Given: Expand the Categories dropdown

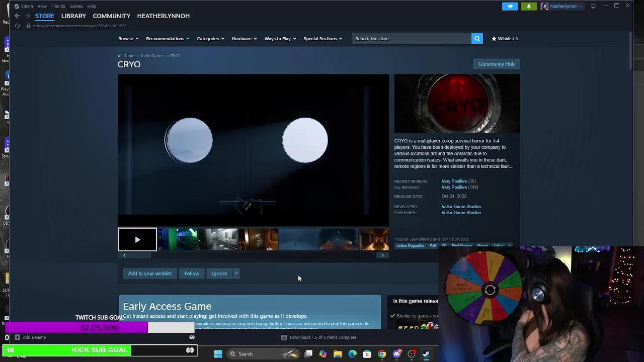Looking at the screenshot, I should pos(210,39).
